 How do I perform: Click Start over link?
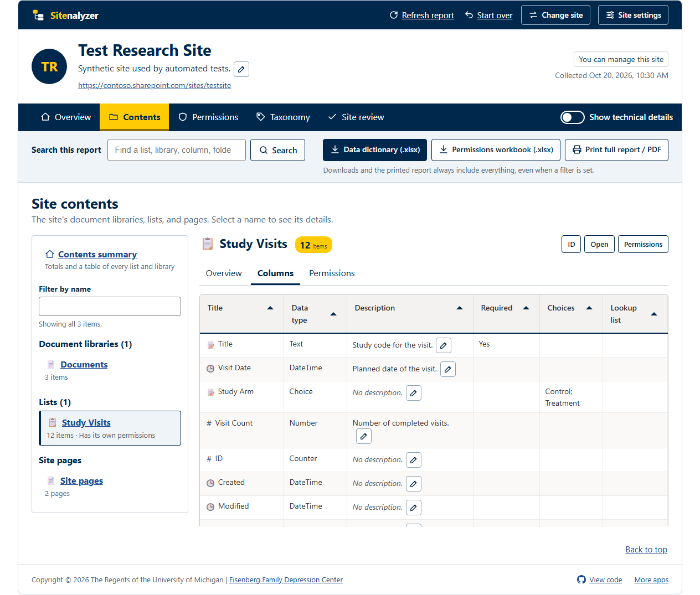click(x=489, y=15)
